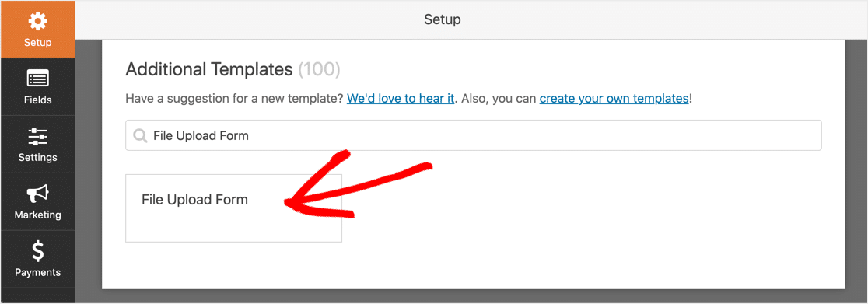Click the Marketing megaphone icon

click(x=37, y=194)
